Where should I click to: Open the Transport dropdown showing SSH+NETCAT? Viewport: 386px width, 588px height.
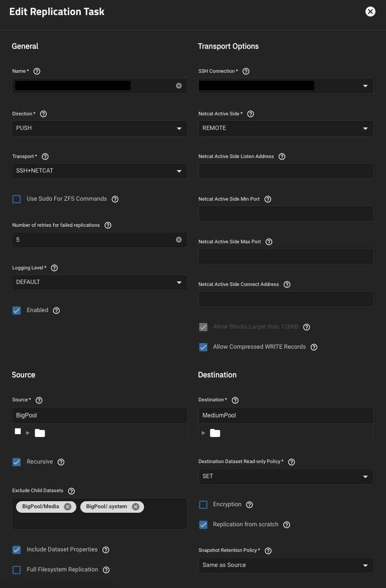99,171
